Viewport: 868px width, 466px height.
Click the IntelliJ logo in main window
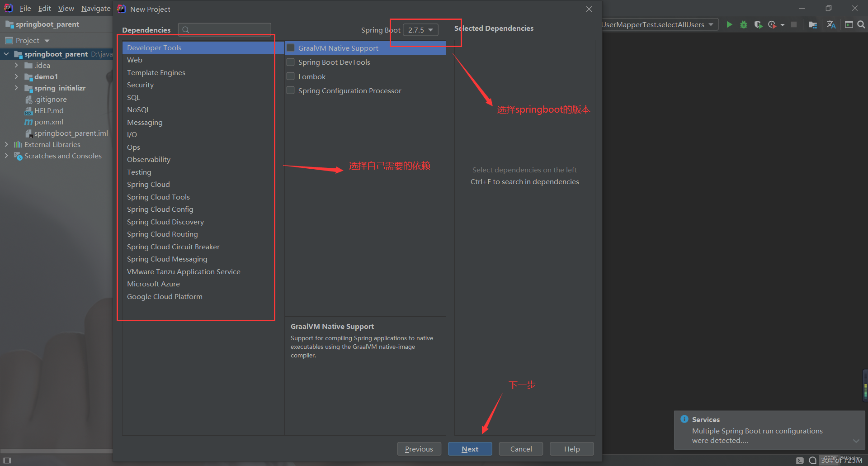click(x=8, y=8)
